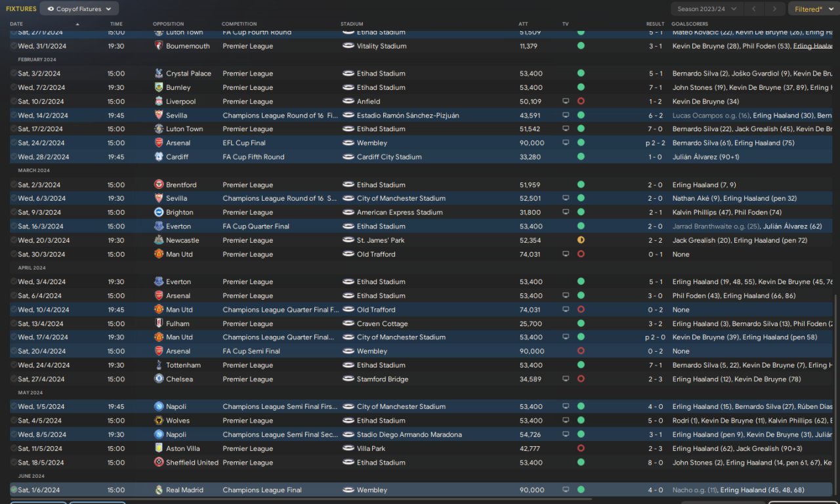Toggle the green tick on the Real Madrid row
The height and width of the screenshot is (504, 840).
coord(14,490)
